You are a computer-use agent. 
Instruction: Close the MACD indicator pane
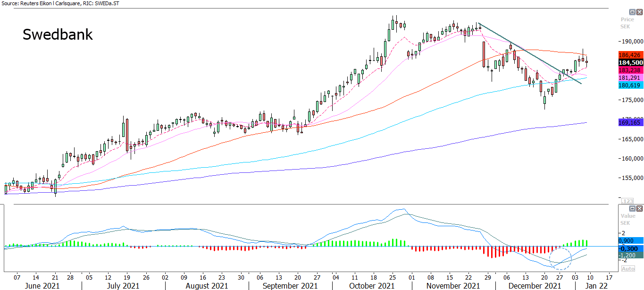click(x=640, y=208)
